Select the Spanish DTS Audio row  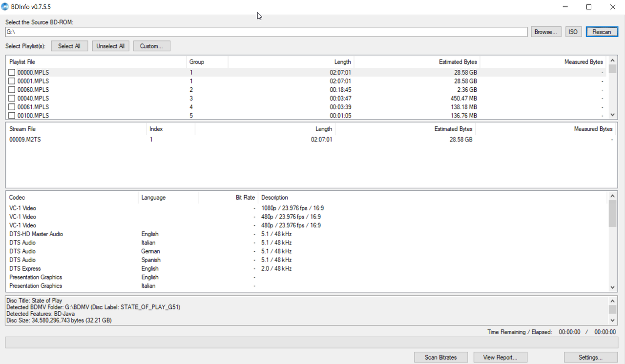click(307, 260)
